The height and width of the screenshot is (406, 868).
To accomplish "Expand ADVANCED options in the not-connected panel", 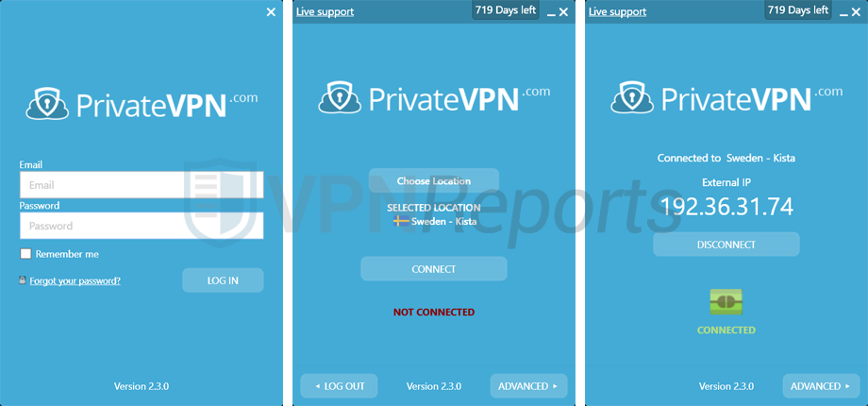I will point(528,386).
